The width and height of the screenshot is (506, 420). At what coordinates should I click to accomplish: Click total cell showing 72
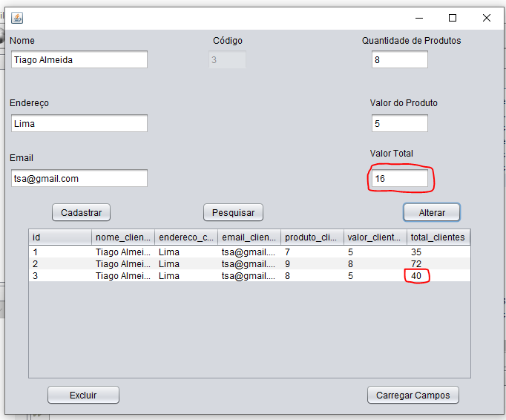point(438,263)
